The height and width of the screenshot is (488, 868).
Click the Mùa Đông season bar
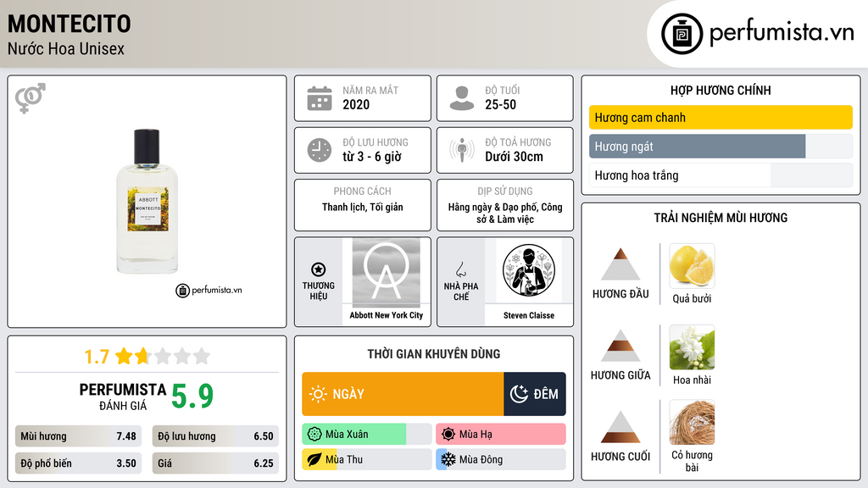[x=501, y=459]
